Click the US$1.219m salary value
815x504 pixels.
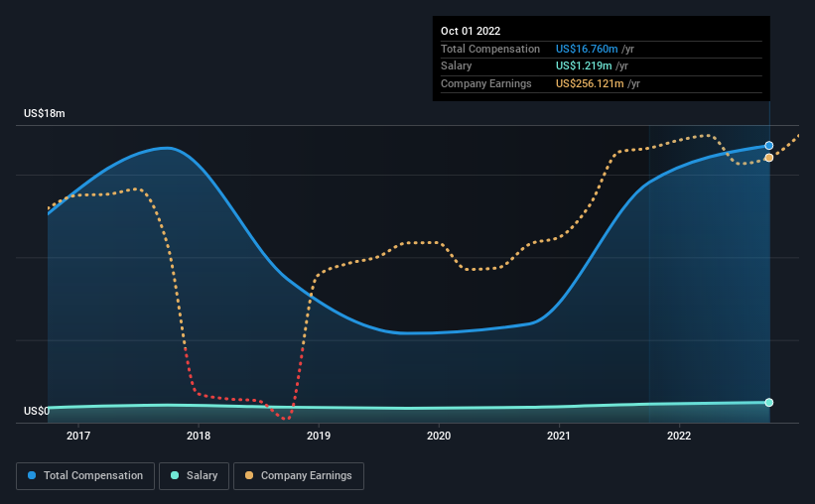tap(584, 66)
